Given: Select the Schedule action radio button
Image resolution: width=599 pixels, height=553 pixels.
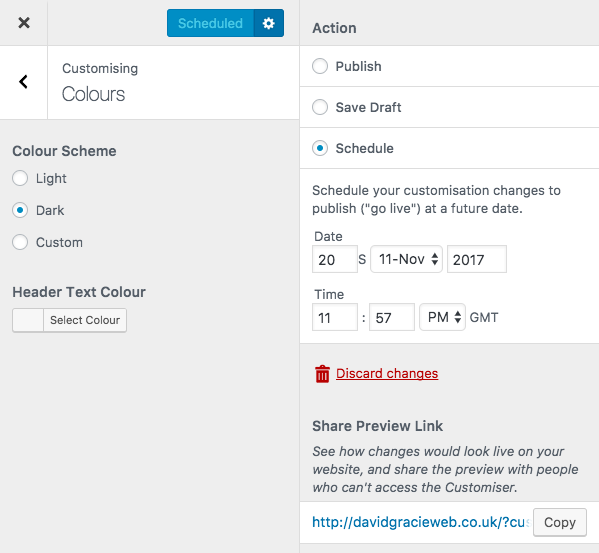Looking at the screenshot, I should coord(320,148).
